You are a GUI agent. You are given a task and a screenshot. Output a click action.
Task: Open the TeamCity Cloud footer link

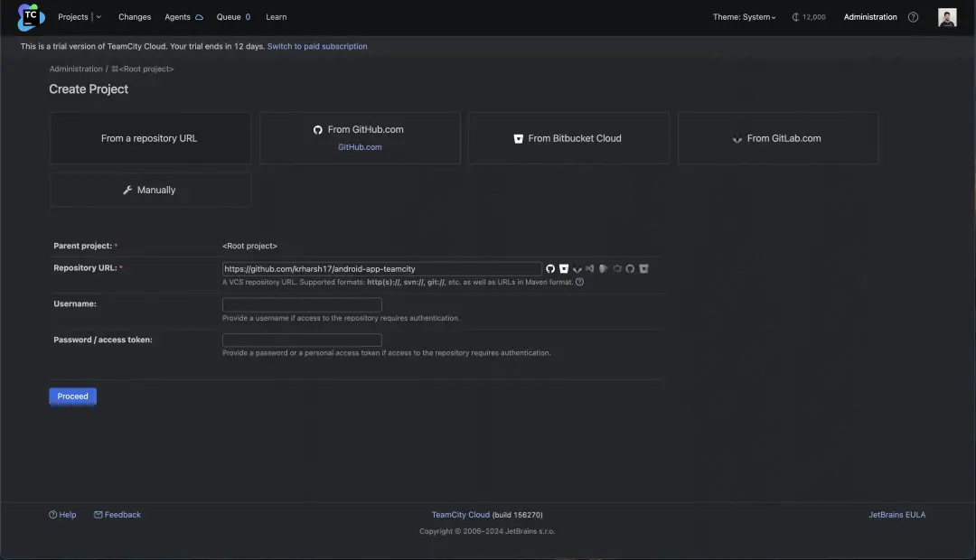pos(461,515)
